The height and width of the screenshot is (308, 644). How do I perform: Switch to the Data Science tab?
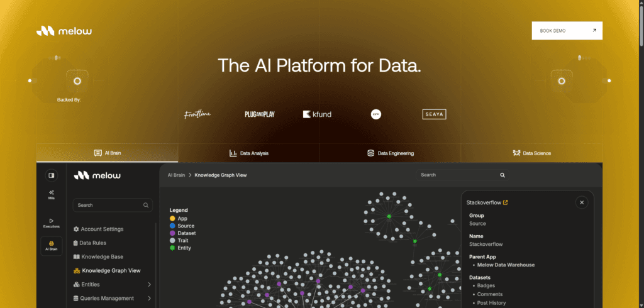[531, 153]
